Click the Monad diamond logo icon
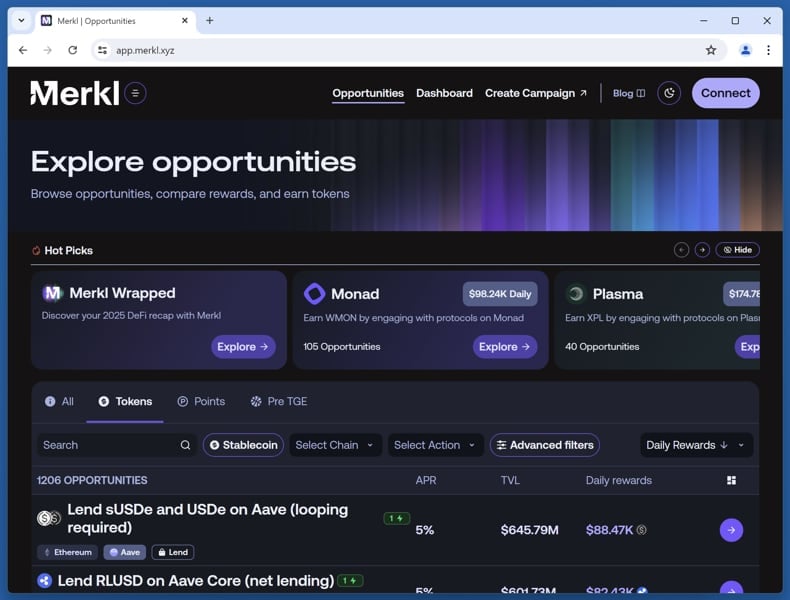 (314, 293)
